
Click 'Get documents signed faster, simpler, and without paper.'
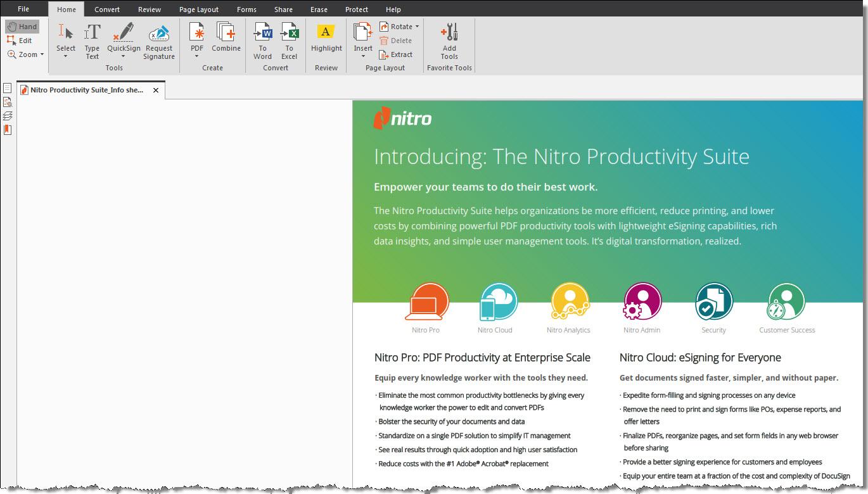click(729, 378)
